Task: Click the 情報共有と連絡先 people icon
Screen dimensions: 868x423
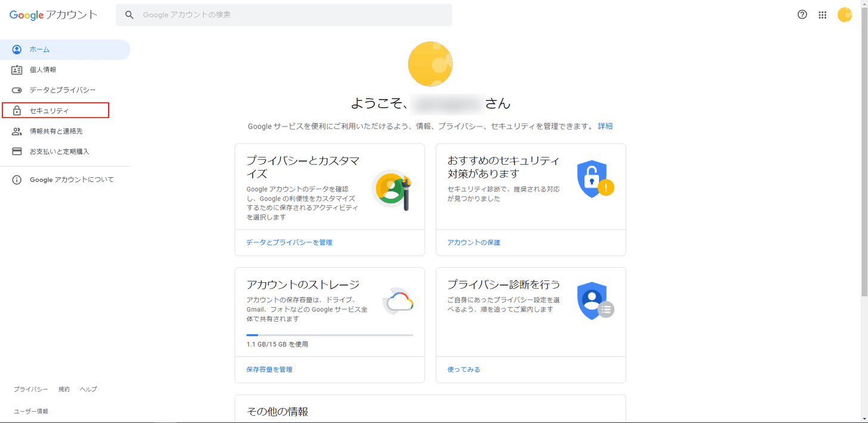Action: 17,131
